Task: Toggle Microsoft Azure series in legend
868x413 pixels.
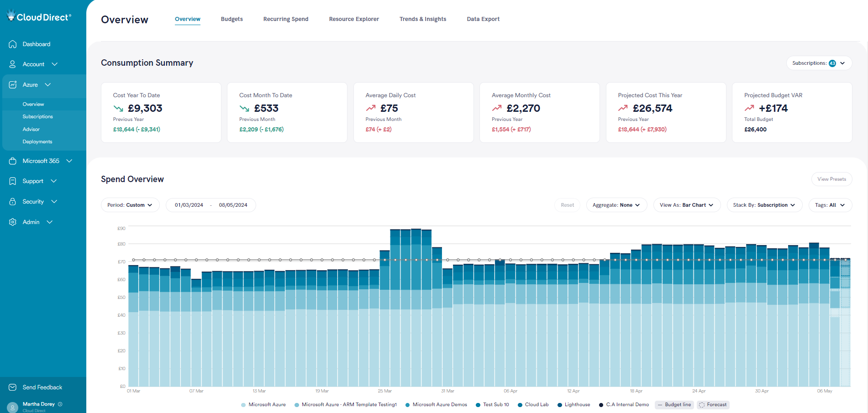Action: coord(263,405)
